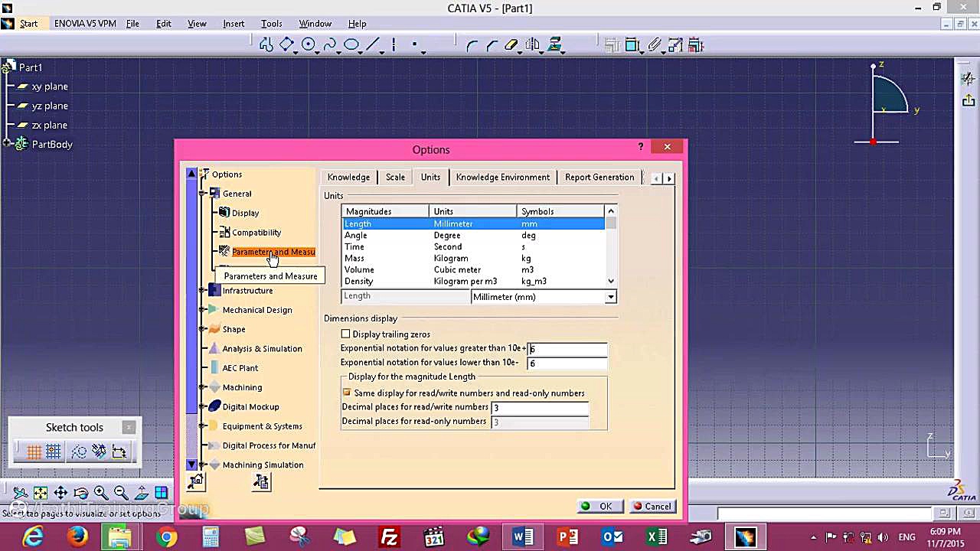This screenshot has width=980, height=551.
Task: Click the Fit All In icon
Action: pos(41,493)
